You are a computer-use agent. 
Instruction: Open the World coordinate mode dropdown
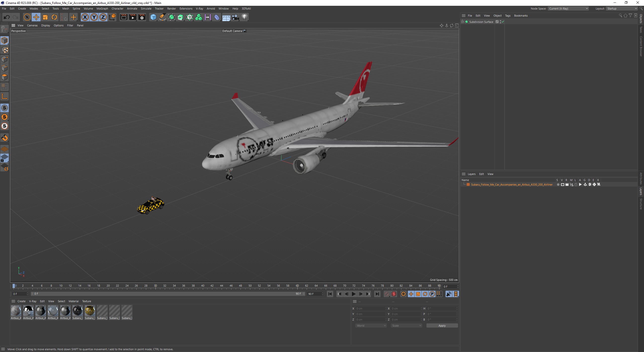(x=371, y=326)
